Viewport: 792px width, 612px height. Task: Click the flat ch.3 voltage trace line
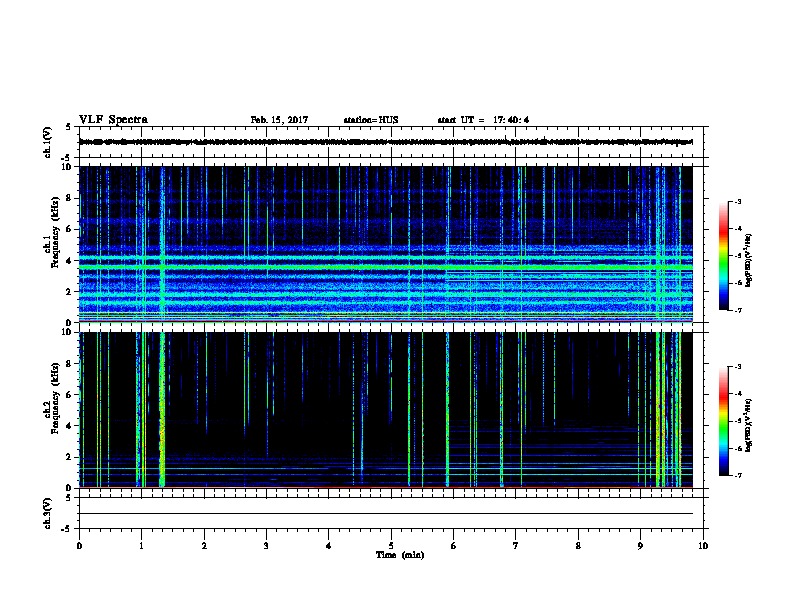(x=385, y=514)
